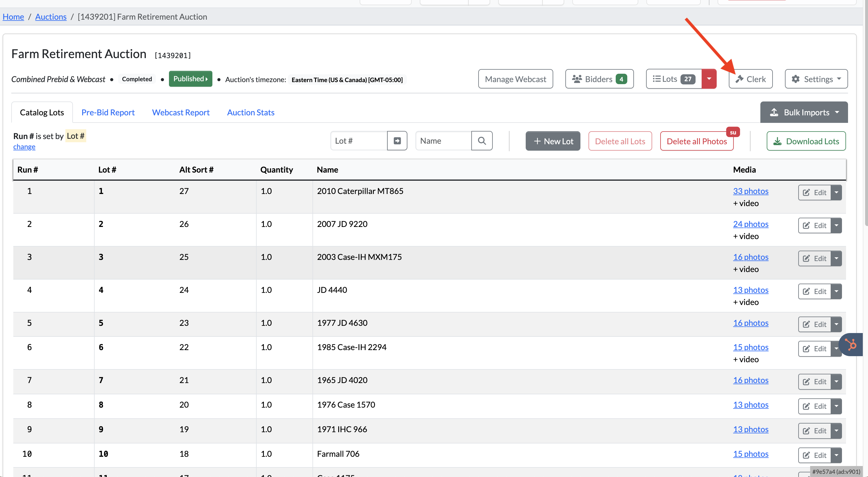This screenshot has height=477, width=868.
Task: Click Delete all Photos button
Action: (696, 141)
